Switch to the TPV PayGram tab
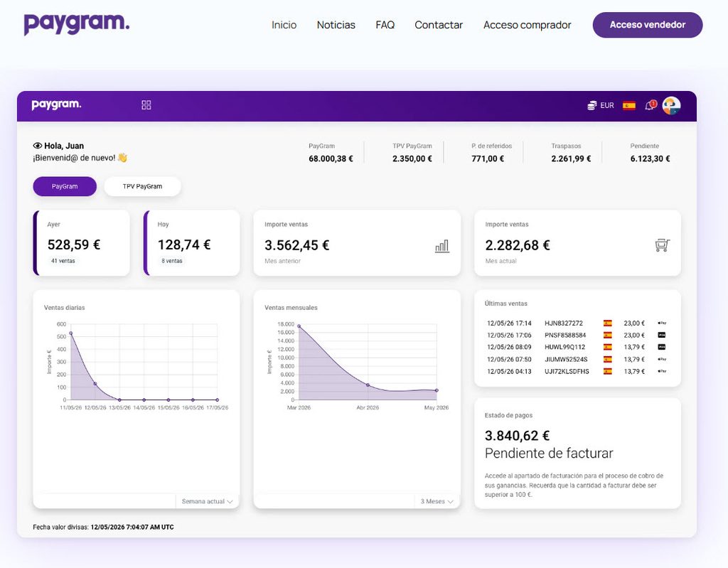 [142, 186]
